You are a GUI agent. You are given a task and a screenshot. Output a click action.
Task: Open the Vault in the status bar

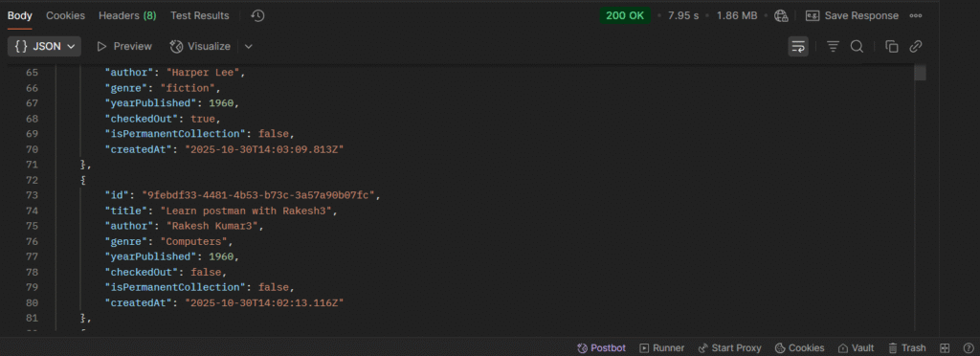856,348
